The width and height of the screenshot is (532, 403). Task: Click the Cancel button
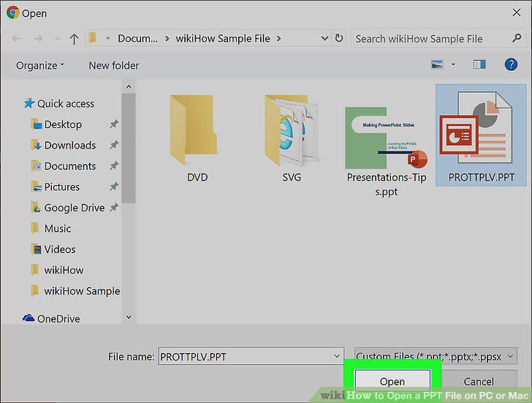[x=479, y=381]
